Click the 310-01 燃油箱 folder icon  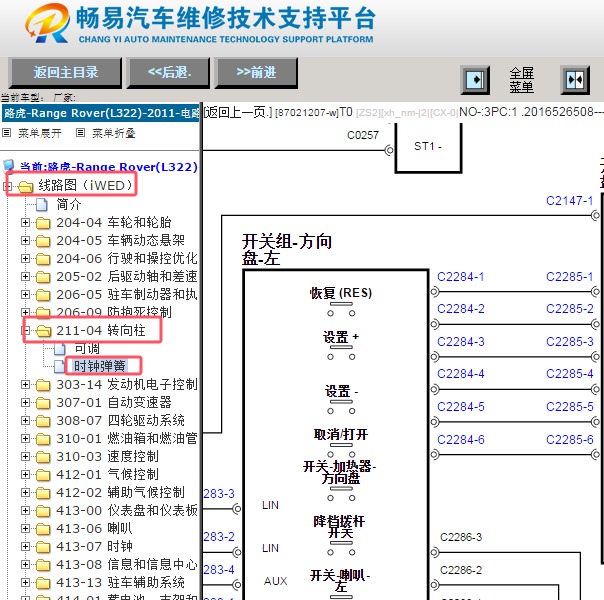pos(43,439)
